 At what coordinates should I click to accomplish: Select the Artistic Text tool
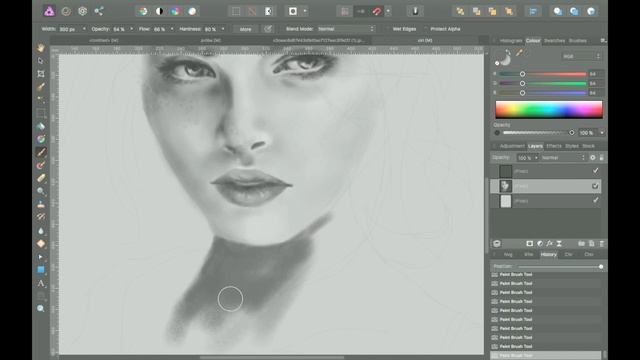41,283
